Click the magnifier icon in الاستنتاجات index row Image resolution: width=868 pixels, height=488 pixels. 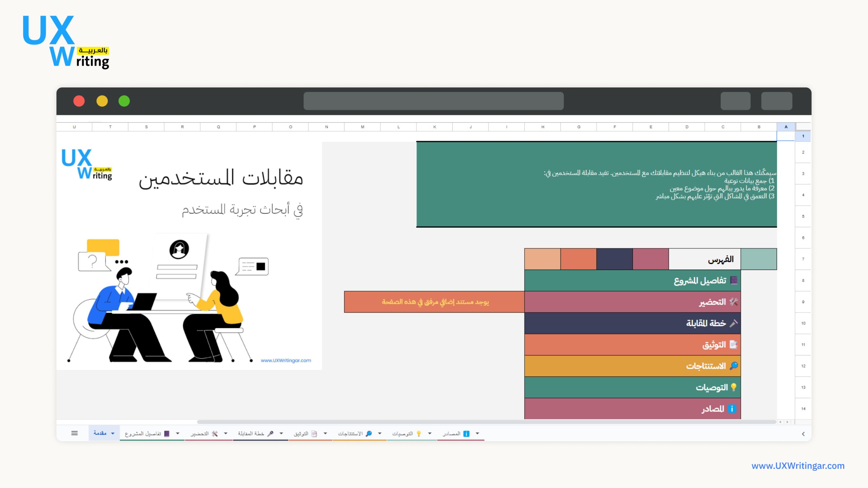click(x=734, y=366)
